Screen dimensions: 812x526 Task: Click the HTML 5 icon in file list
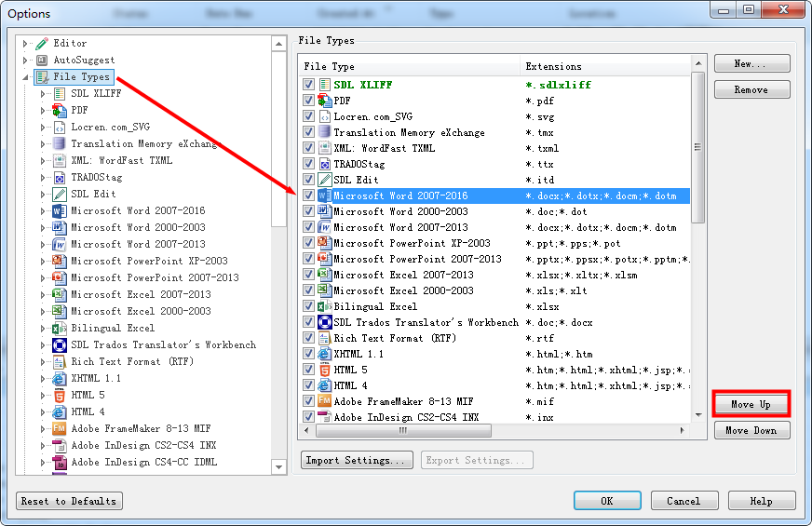click(325, 370)
